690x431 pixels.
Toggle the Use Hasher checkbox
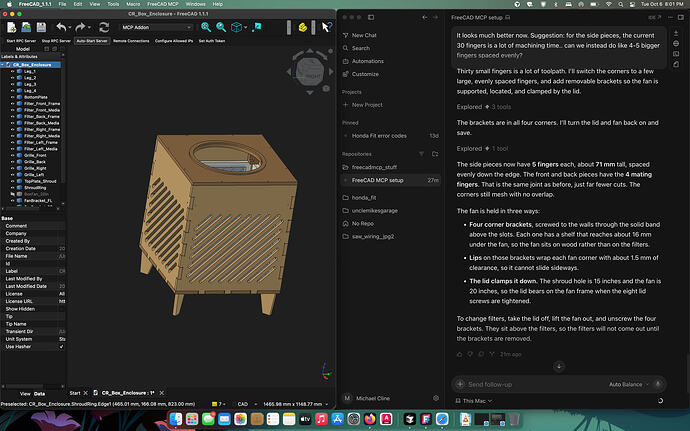tap(61, 346)
